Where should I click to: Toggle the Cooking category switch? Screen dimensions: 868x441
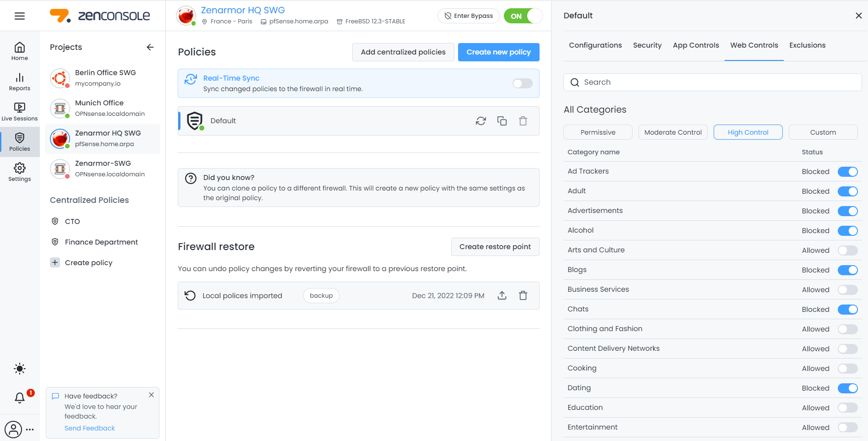point(848,369)
